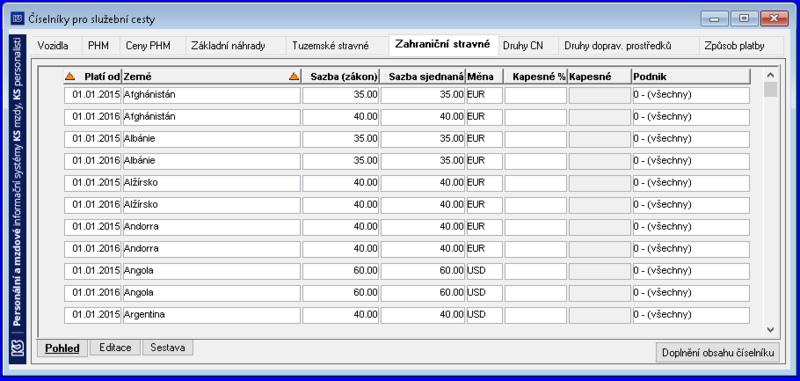Click the Podnik cell for Andorra 01.01.2016

(691, 248)
